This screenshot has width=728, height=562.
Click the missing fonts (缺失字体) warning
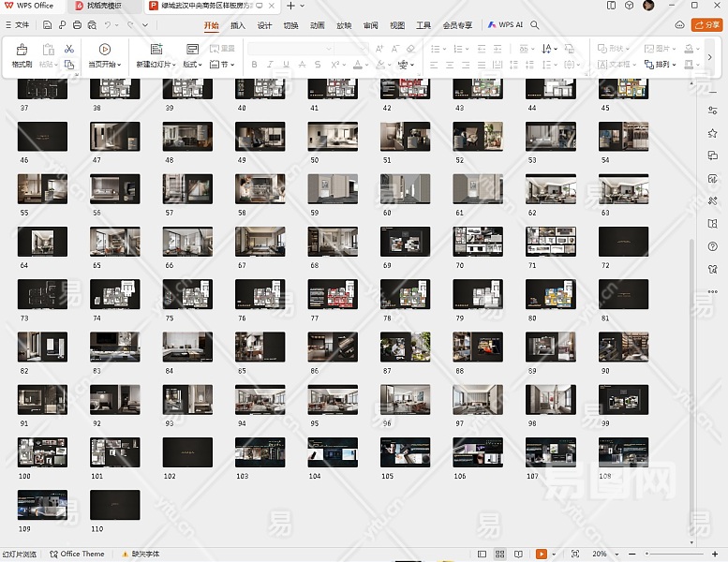click(141, 555)
